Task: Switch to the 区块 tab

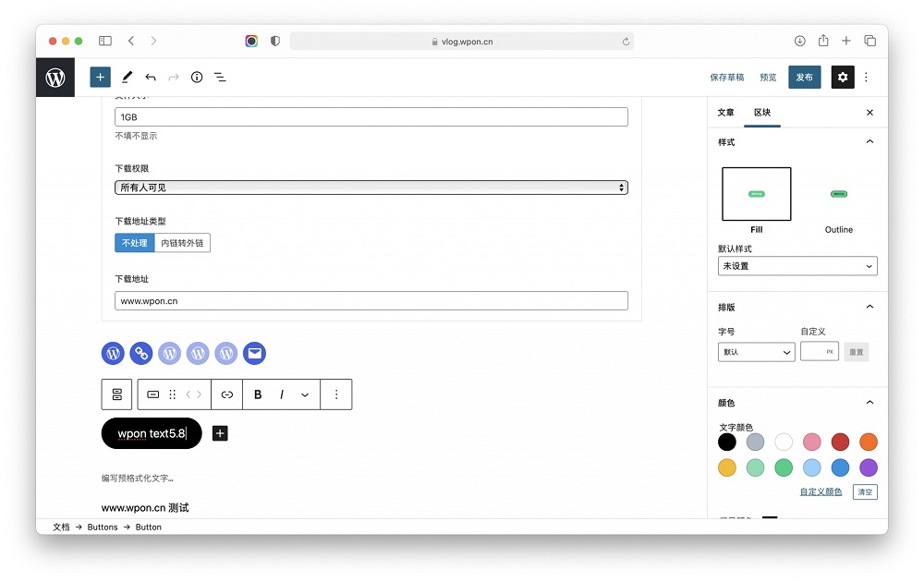Action: pos(762,112)
